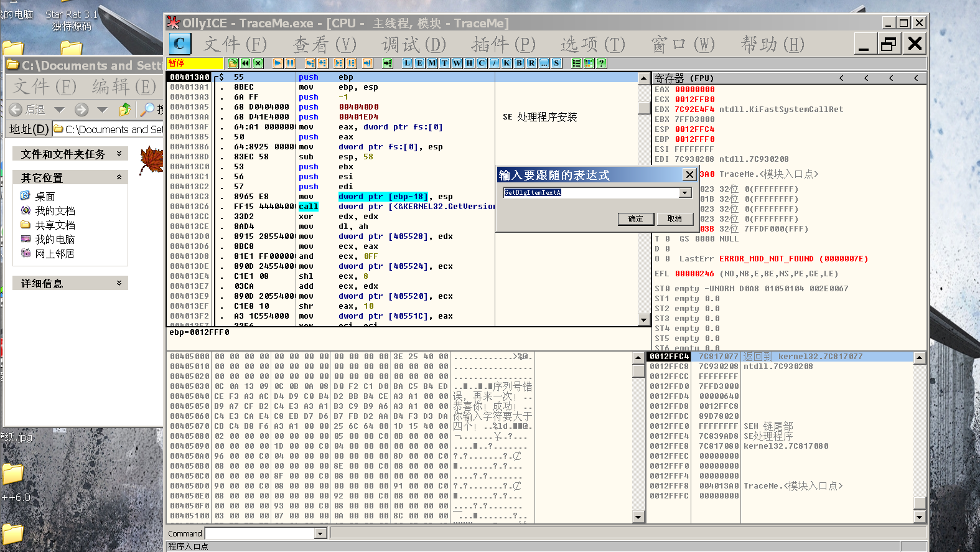Collapse the 其它位置 panel in Explorer
The image size is (980, 552).
point(119,177)
